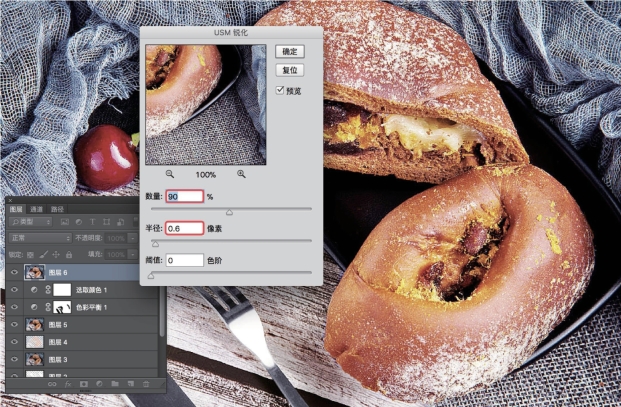The image size is (621, 407).
Task: Select the 图层 5 layer row
Action: coord(82,325)
